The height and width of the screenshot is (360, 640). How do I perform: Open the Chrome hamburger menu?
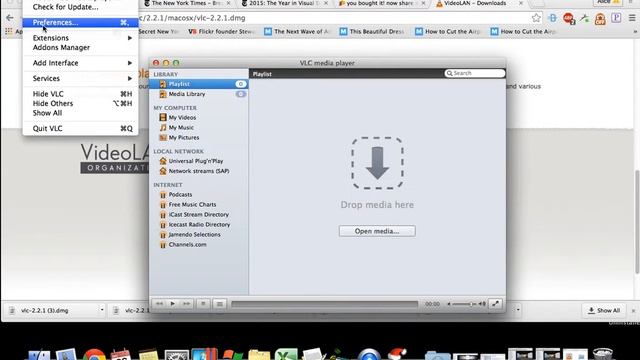[632, 18]
